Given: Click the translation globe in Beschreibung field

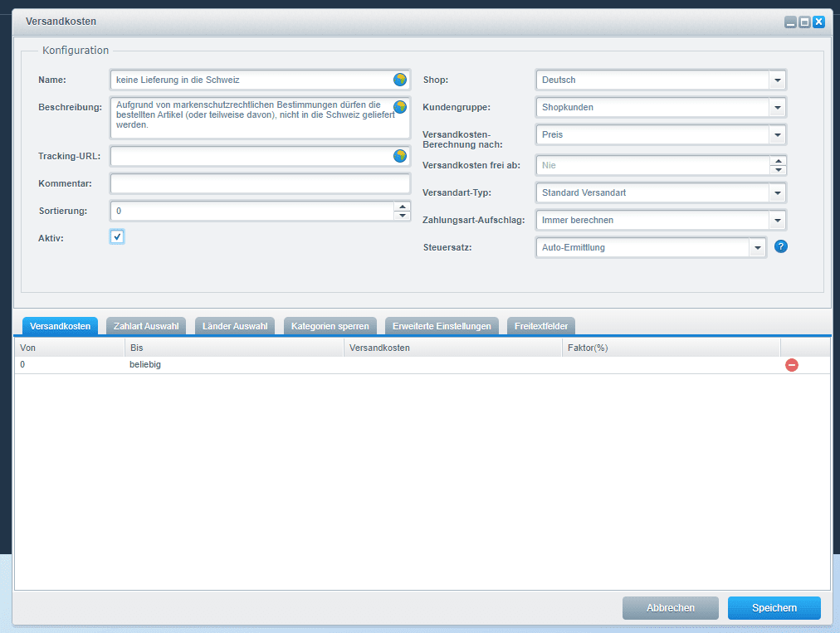Looking at the screenshot, I should tap(400, 107).
